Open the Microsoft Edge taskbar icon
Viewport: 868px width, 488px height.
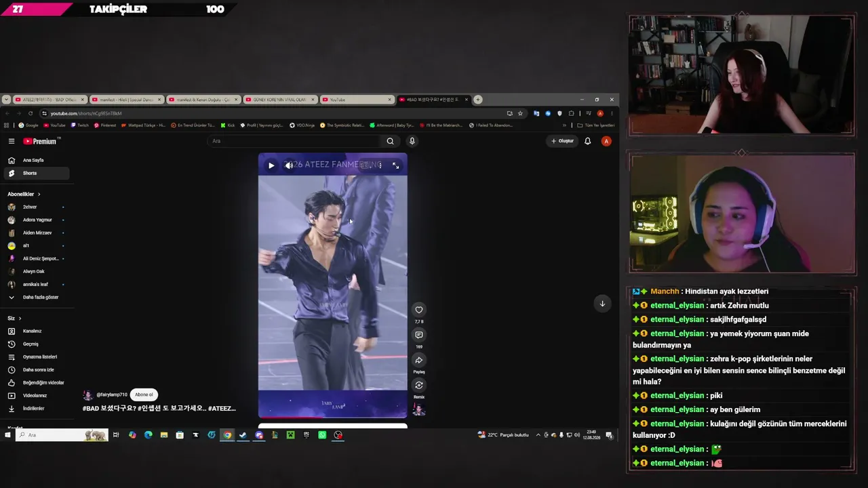pyautogui.click(x=148, y=435)
